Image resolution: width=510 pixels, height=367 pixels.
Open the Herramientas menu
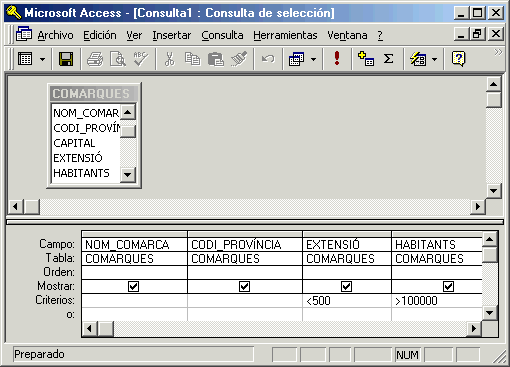[x=285, y=35]
